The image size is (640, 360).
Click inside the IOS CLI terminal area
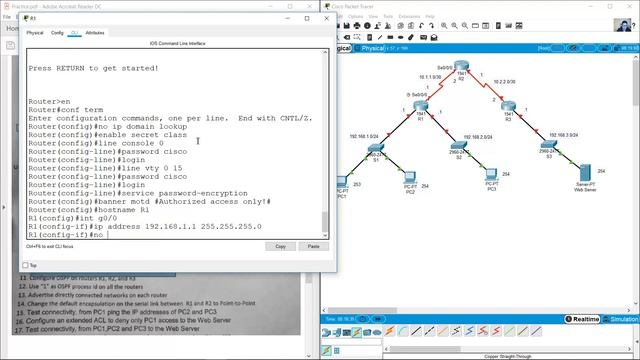[175, 144]
